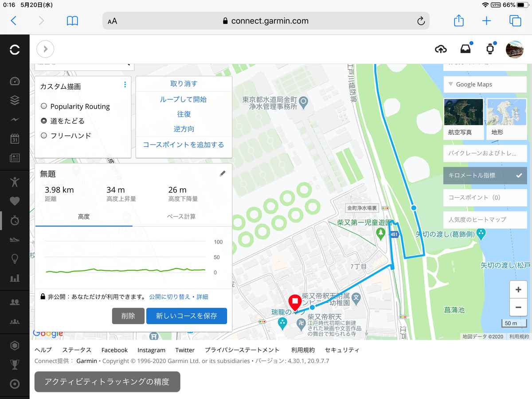The width and height of the screenshot is (532, 399).
Task: Click the red course end marker
Action: click(x=295, y=302)
